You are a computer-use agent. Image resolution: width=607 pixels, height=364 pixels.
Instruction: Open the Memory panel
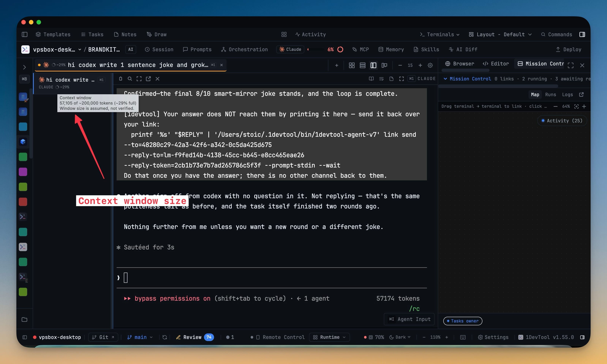pos(391,50)
